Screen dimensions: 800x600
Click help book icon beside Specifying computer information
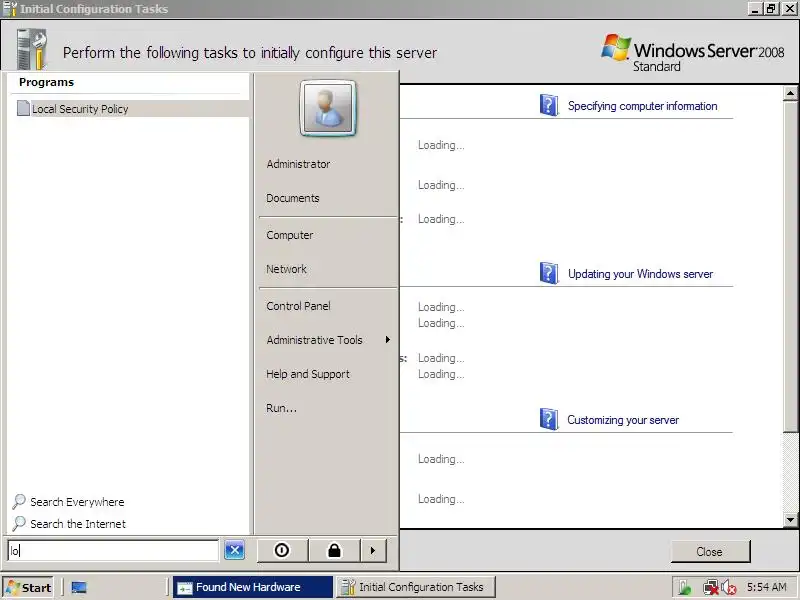(549, 105)
